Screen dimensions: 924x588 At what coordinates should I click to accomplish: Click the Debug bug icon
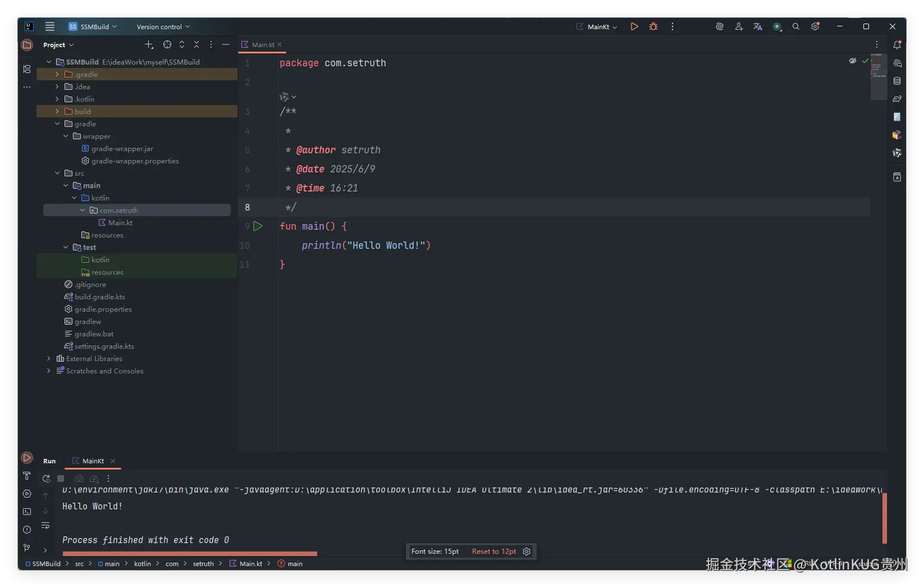[653, 26]
